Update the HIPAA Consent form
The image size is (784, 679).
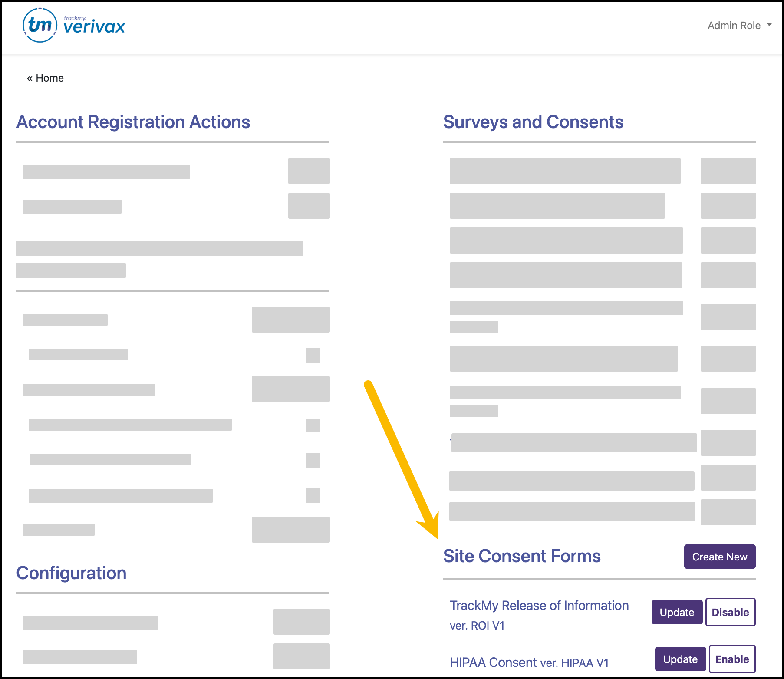click(x=680, y=659)
